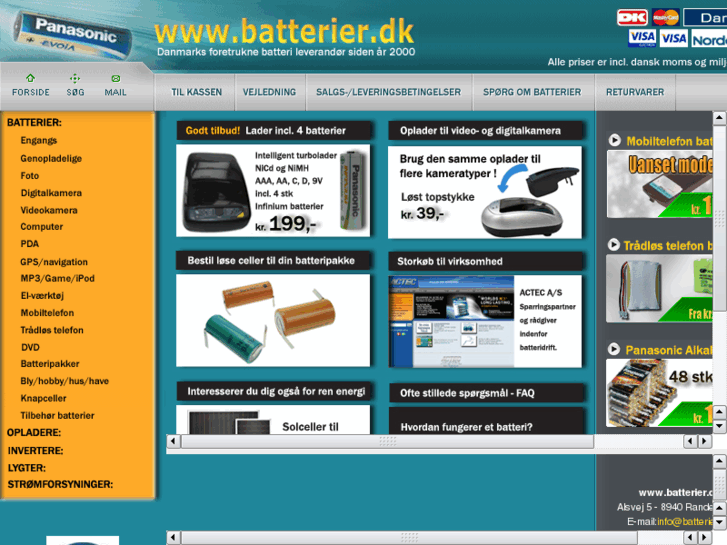Select Computer in sidebar
This screenshot has height=545, width=727.
[x=42, y=227]
